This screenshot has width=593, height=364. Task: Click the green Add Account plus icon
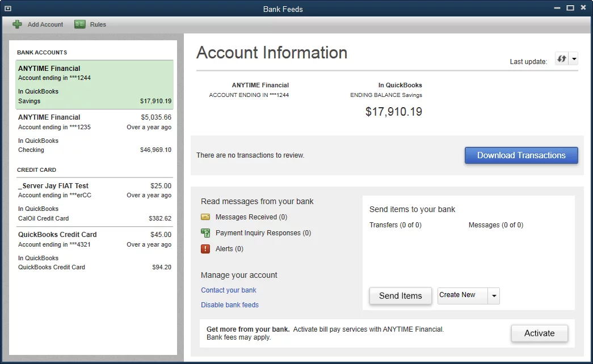pyautogui.click(x=17, y=24)
